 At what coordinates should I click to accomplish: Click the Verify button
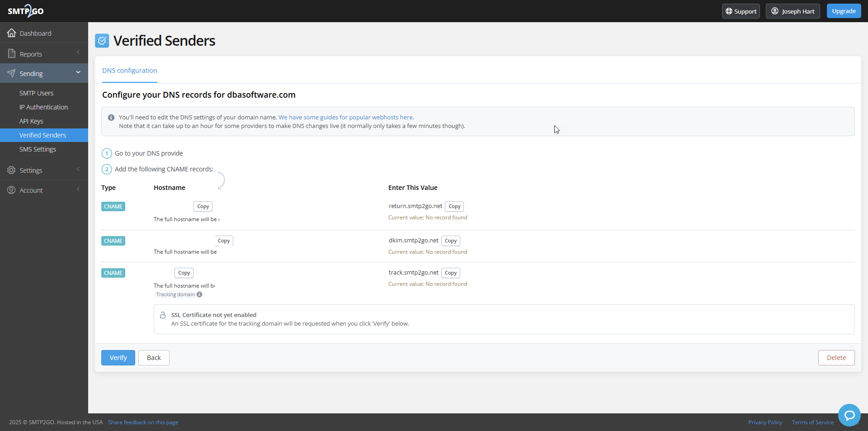[118, 358]
